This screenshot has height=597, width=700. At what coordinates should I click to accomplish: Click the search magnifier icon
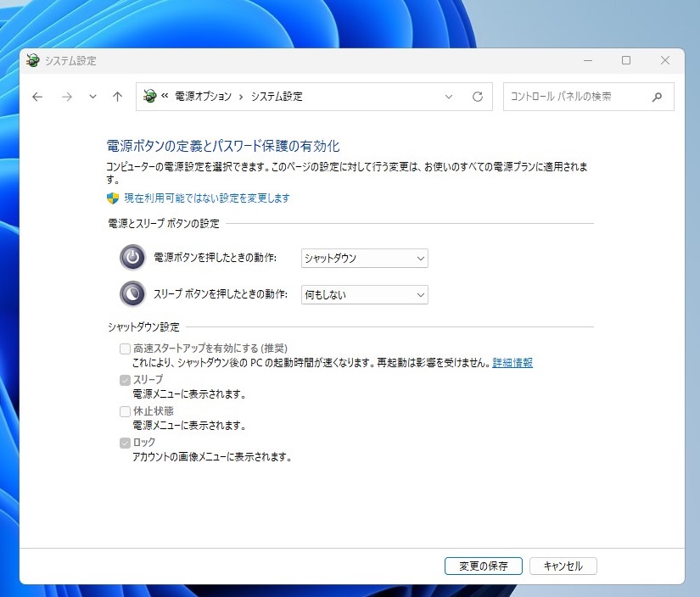coord(656,97)
